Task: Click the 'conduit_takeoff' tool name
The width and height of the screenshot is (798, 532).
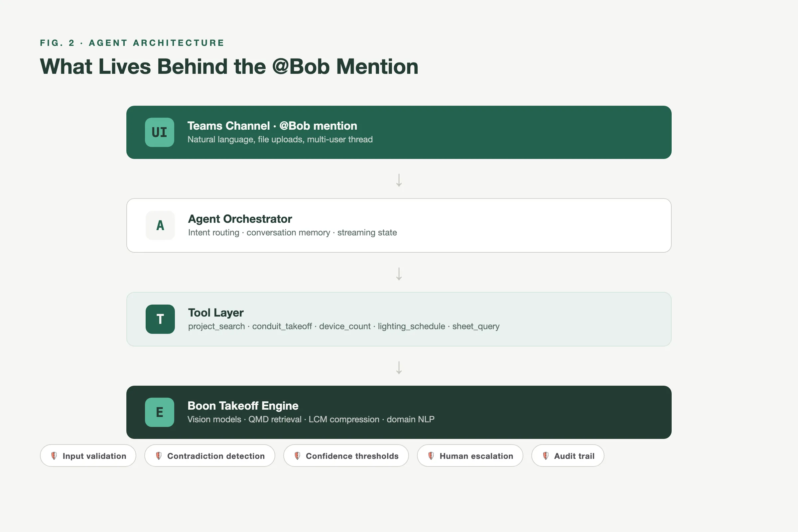Action: pyautogui.click(x=282, y=327)
